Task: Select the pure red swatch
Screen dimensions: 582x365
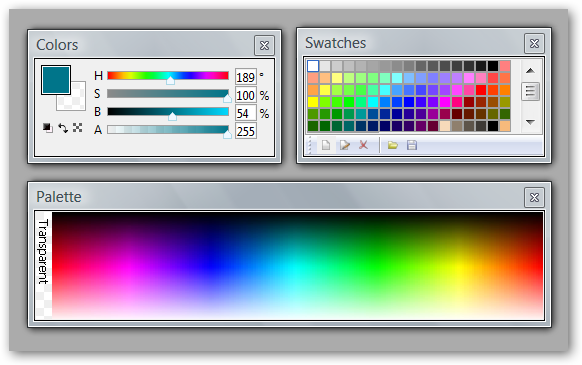Action: [x=481, y=90]
